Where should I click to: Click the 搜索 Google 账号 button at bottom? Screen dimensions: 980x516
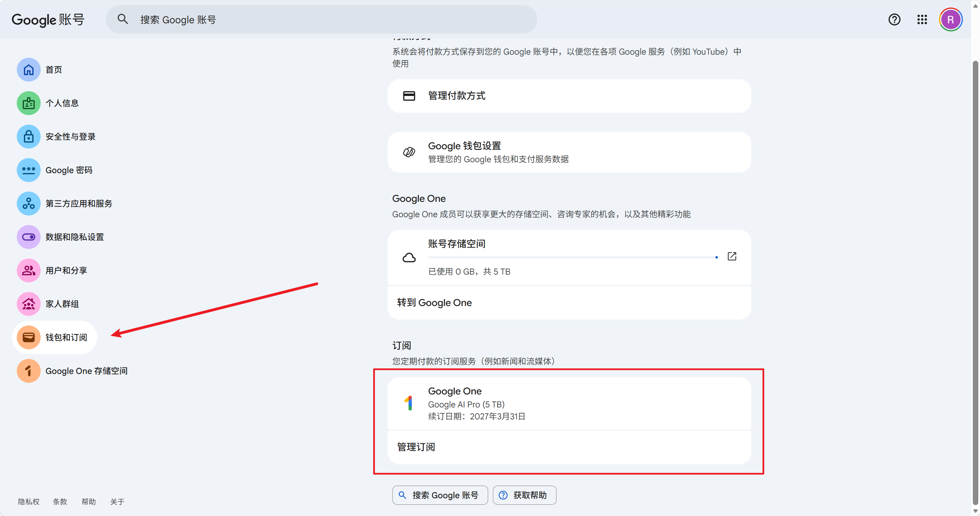click(440, 495)
